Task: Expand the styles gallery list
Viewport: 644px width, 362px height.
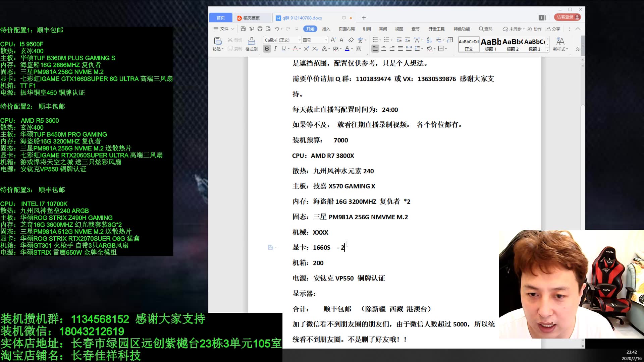Action: [547, 49]
